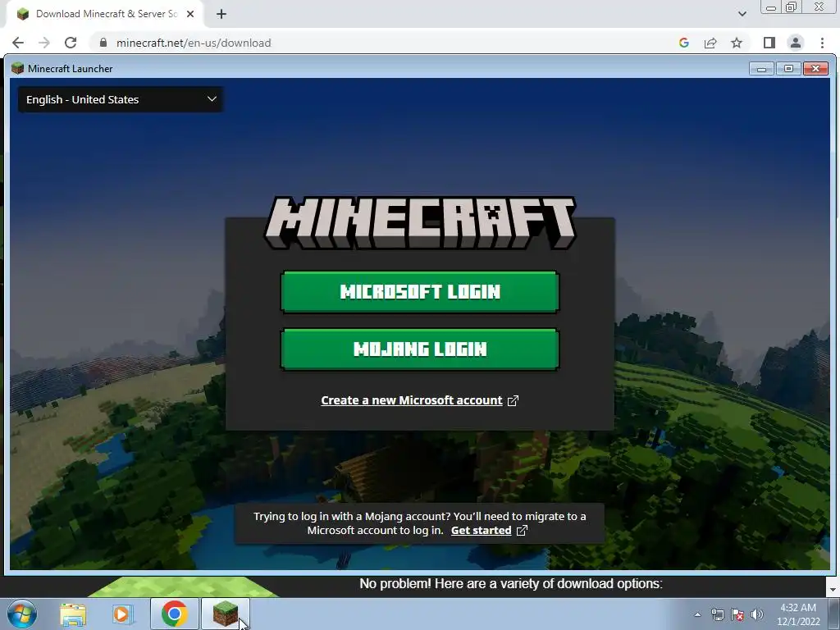Click the external link icon beside Get started
The image size is (840, 630).
point(522,531)
